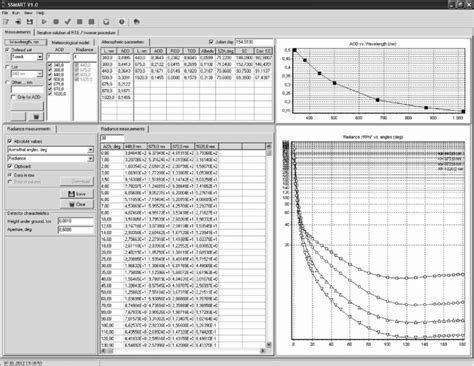The height and width of the screenshot is (366, 474).
Task: Select the Defined set radio button
Action: (8, 50)
